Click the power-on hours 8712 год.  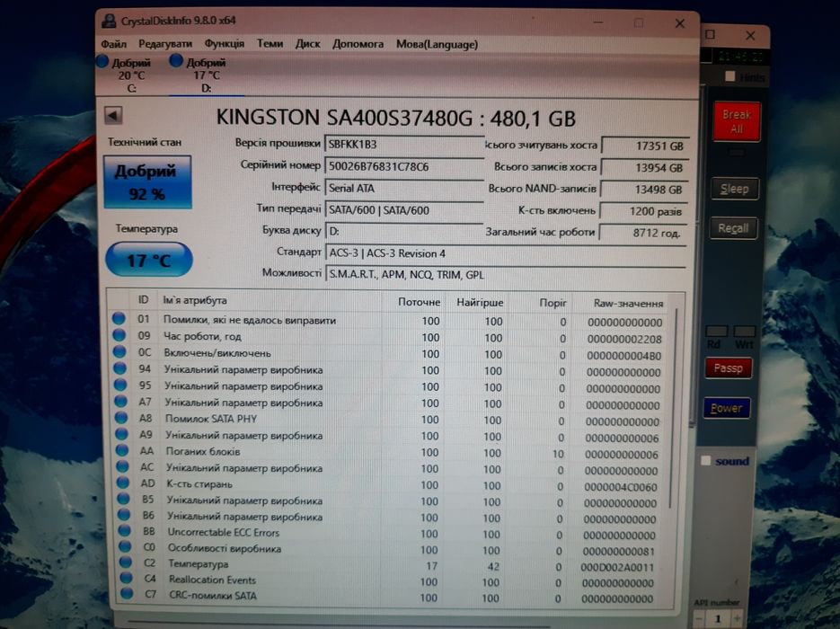point(643,233)
